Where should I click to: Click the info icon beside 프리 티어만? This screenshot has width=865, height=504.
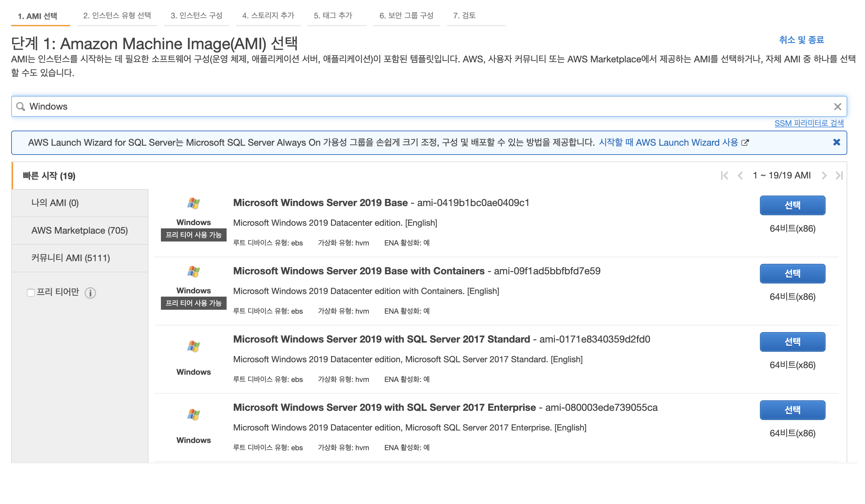click(90, 293)
